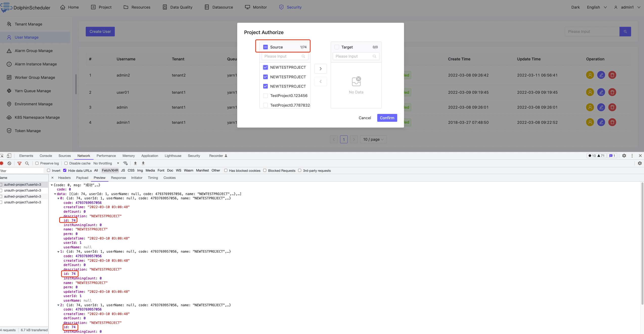Enable the Disable cache checkbox
The width and height of the screenshot is (644, 334).
click(66, 163)
